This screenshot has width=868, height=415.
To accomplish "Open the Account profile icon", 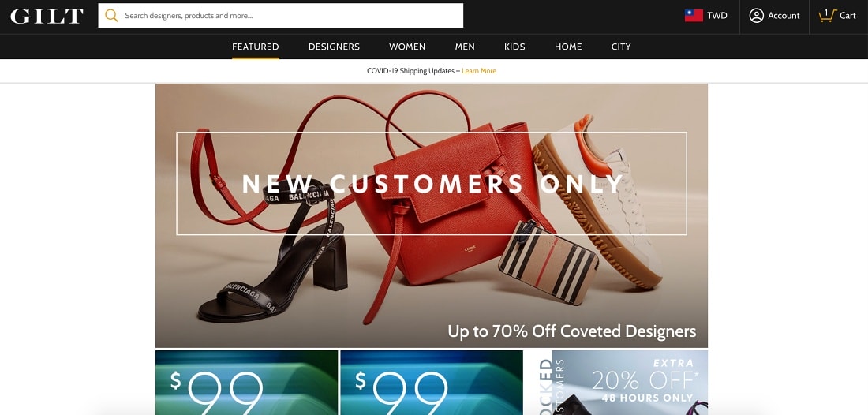I will point(756,16).
